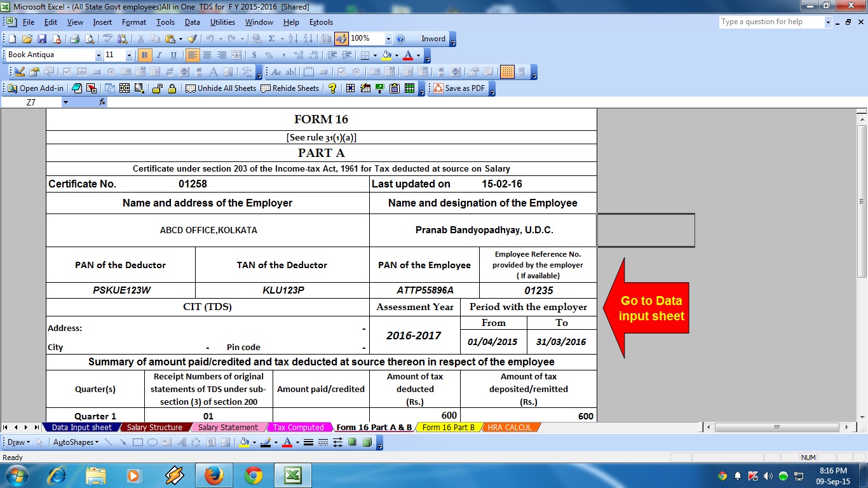Open the Insert menu
Viewport: 868px width, 488px height.
click(102, 22)
